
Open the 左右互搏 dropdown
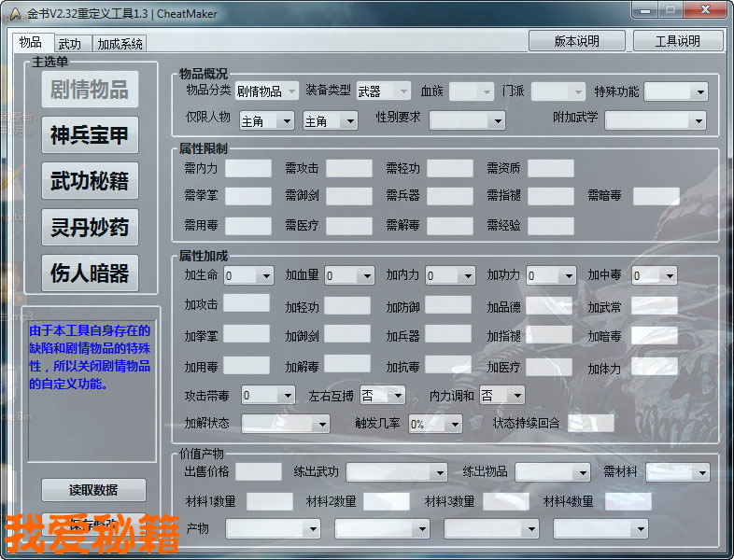coord(383,395)
